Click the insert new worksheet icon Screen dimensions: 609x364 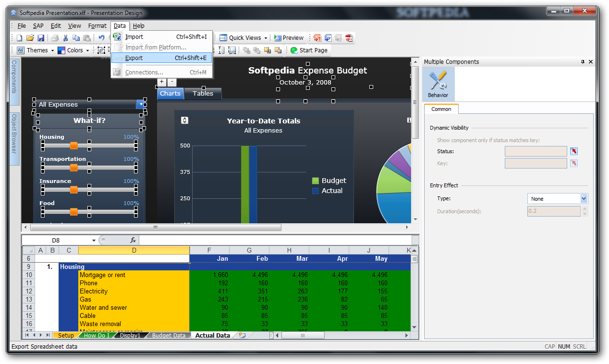click(x=242, y=336)
